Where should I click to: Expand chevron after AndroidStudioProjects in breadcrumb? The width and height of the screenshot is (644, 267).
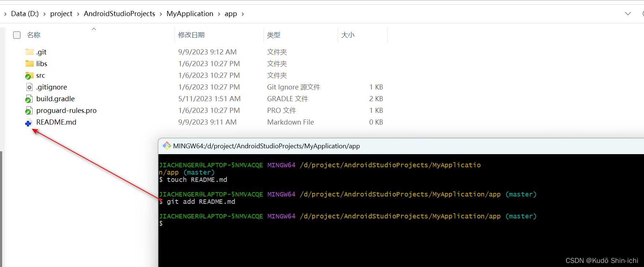(x=161, y=14)
